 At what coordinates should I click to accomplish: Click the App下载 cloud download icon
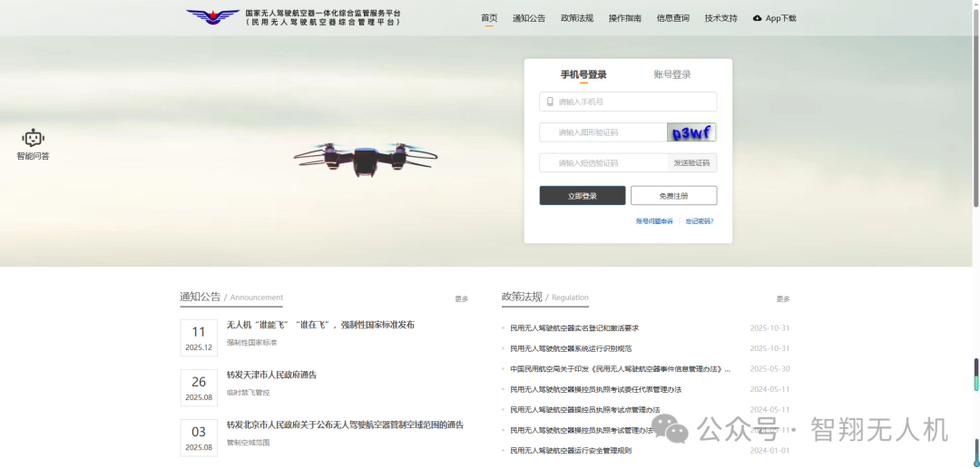758,18
